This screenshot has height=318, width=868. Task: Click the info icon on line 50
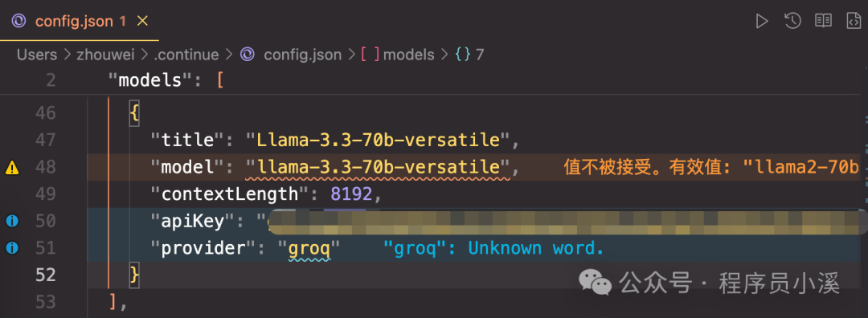(x=12, y=221)
